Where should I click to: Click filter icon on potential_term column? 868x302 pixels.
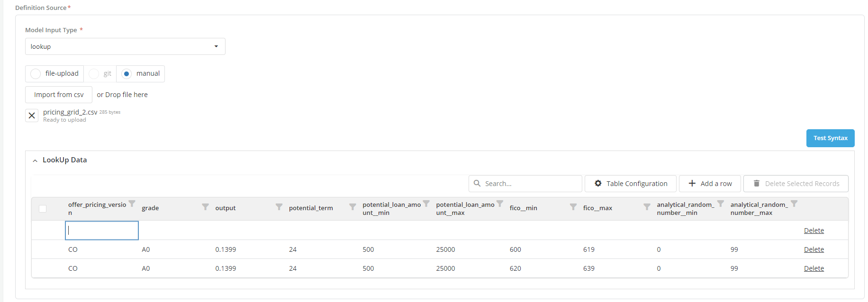tap(353, 207)
